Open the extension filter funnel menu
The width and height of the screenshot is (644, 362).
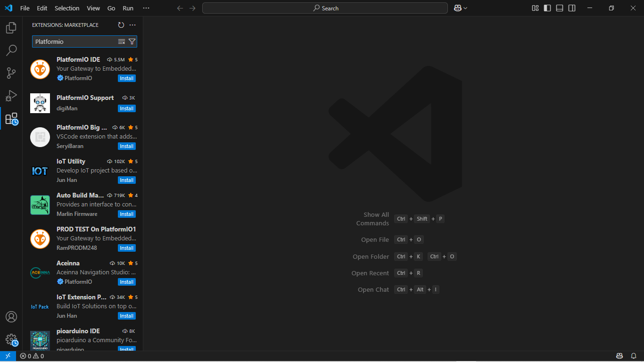[x=132, y=41]
